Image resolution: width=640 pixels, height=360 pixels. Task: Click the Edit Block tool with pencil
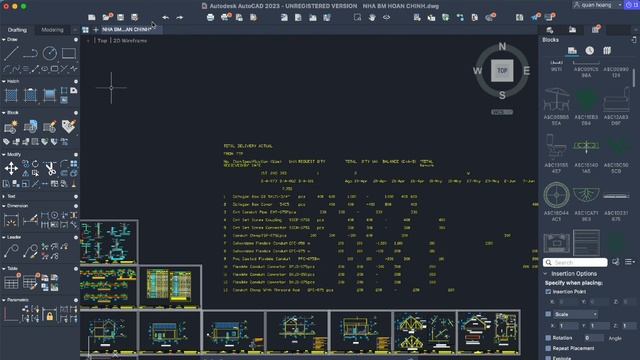tap(49, 127)
